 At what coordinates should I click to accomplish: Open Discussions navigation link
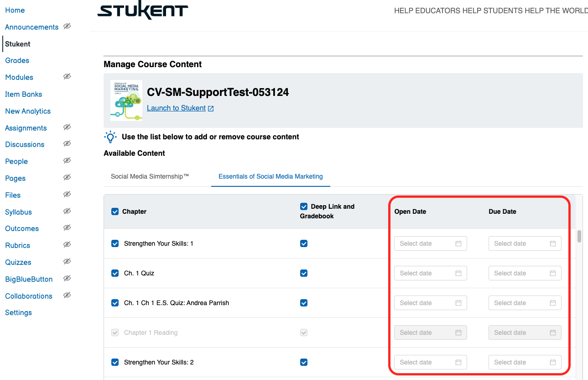point(25,144)
